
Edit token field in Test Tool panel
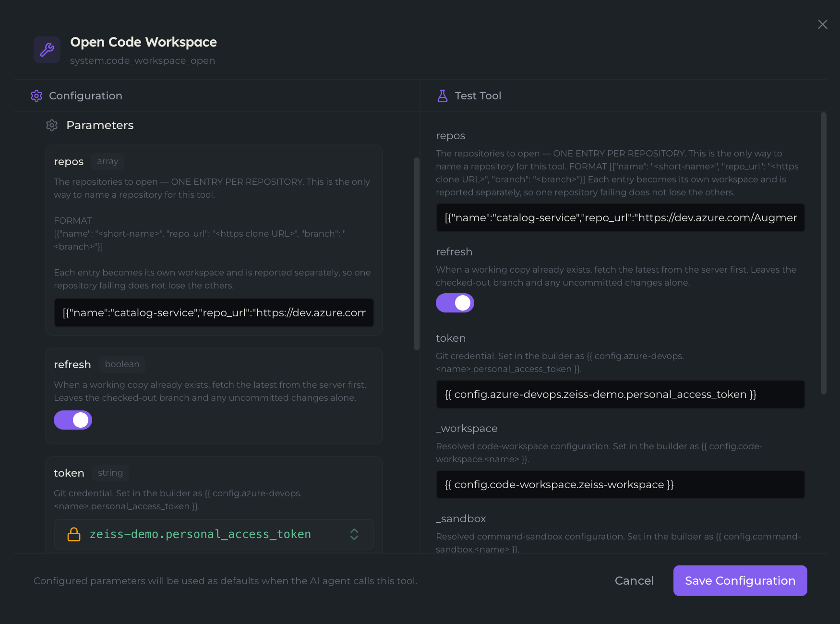(x=620, y=395)
